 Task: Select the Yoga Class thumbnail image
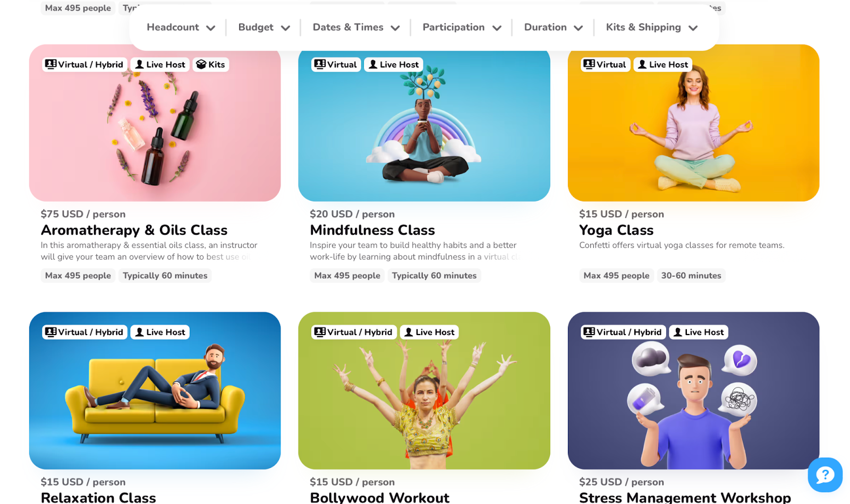(x=693, y=123)
